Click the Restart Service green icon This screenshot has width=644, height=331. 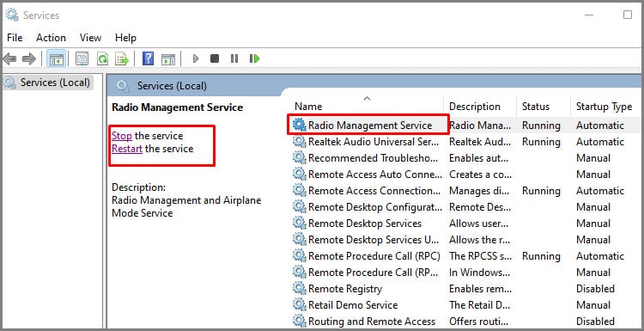255,58
